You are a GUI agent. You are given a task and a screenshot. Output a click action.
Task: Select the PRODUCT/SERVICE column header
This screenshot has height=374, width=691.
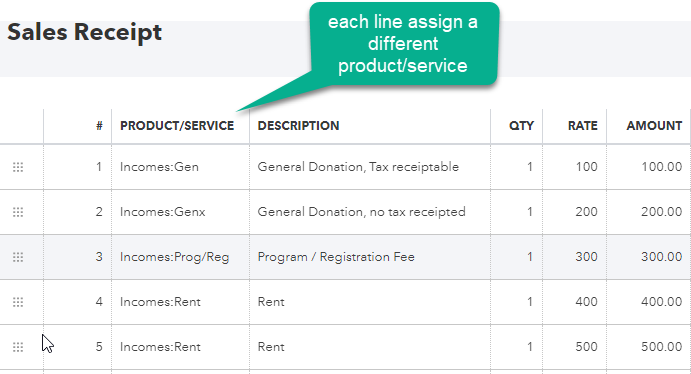(x=177, y=126)
